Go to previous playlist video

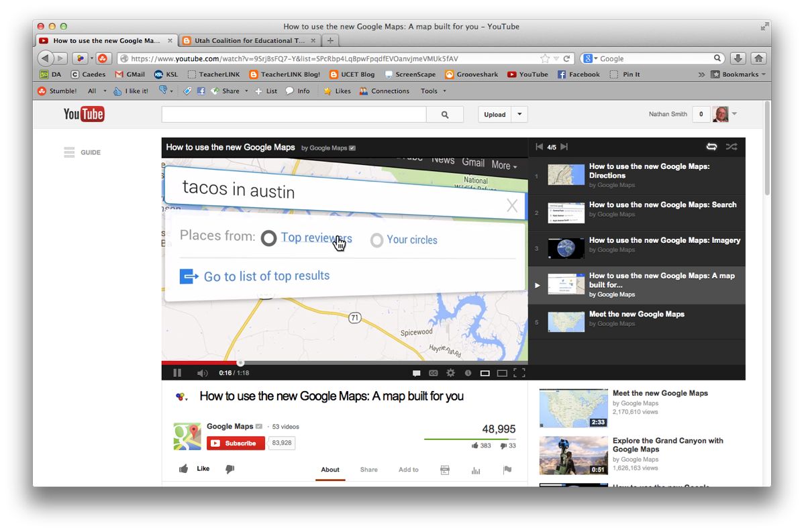539,146
